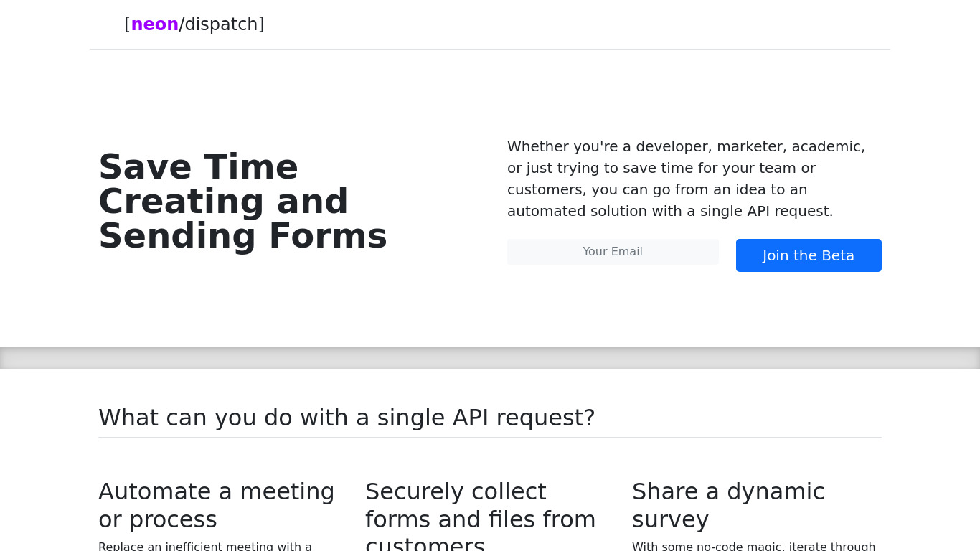Click the purple "neon" word in logo
Image resolution: width=980 pixels, height=551 pixels.
click(x=154, y=24)
